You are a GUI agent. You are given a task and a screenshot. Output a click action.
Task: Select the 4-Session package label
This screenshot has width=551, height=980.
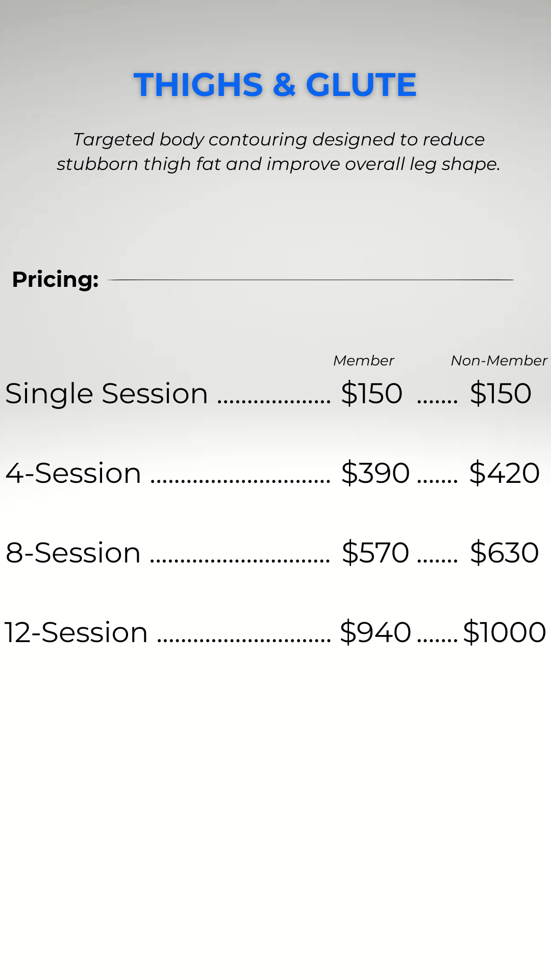[x=73, y=473]
